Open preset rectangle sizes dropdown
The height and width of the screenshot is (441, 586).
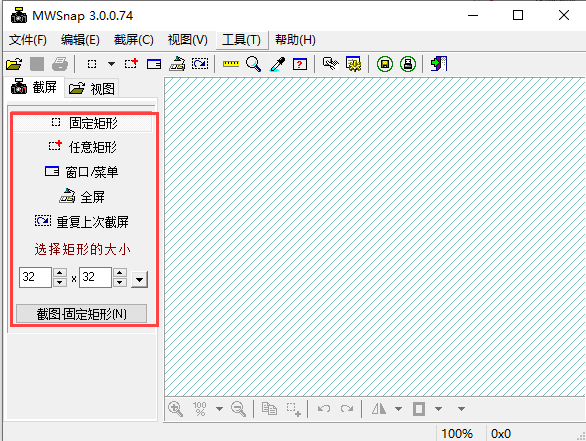(139, 279)
